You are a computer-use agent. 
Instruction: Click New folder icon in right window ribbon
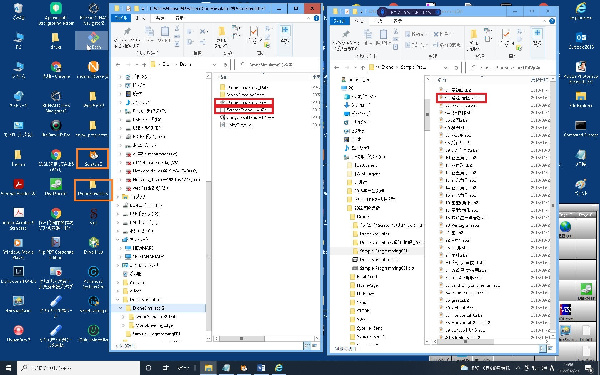[473, 40]
